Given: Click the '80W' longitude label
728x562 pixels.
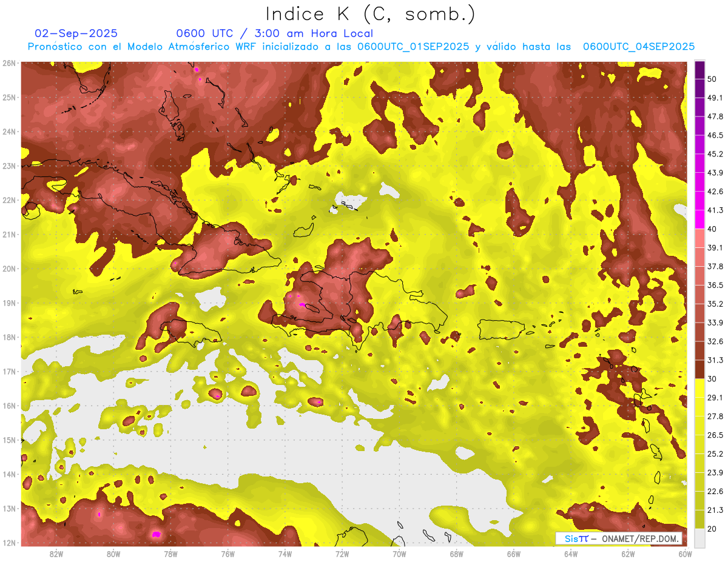Looking at the screenshot, I should (x=113, y=554).
